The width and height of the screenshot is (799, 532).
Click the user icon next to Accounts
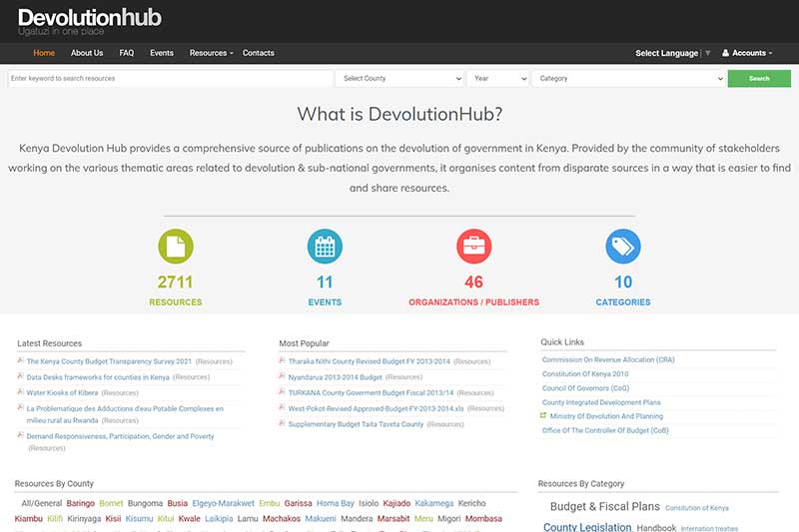(x=726, y=53)
